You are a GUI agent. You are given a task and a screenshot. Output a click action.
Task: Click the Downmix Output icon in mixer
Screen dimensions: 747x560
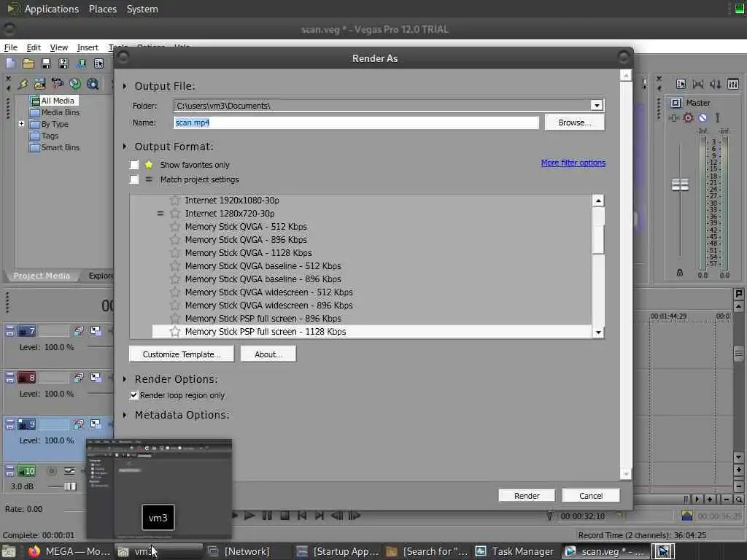[x=698, y=85]
